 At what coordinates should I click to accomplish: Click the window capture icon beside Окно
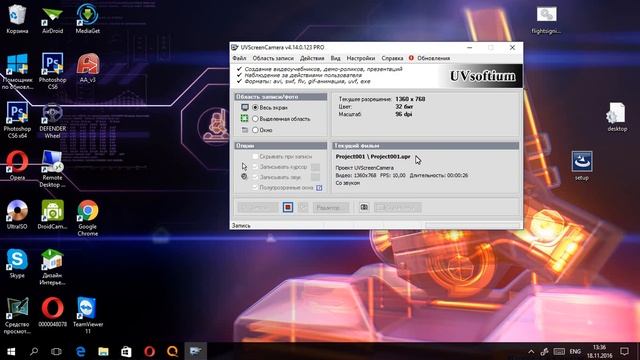point(244,130)
